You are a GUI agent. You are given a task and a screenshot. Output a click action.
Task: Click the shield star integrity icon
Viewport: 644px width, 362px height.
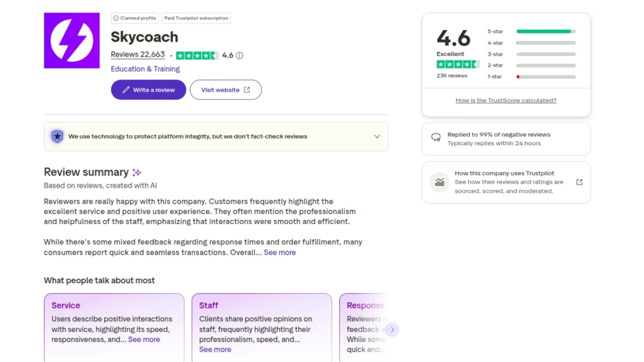tap(57, 136)
